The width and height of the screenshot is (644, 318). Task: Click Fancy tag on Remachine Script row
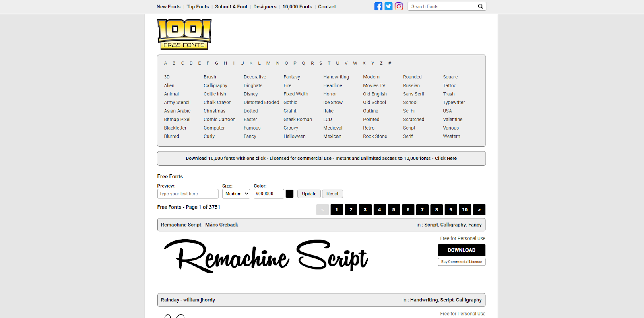(475, 225)
